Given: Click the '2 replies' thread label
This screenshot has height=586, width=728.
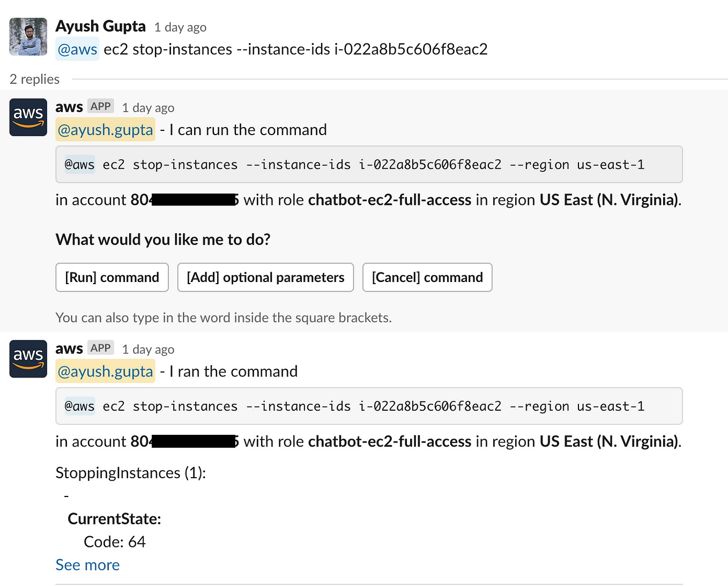Looking at the screenshot, I should coord(35,79).
